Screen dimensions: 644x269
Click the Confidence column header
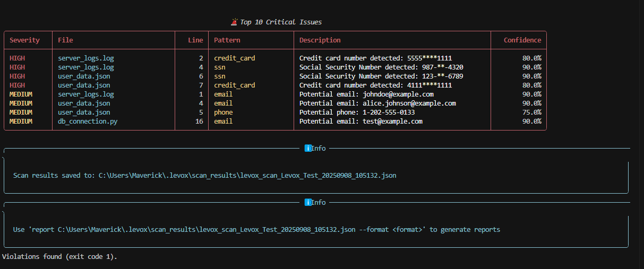tap(522, 40)
